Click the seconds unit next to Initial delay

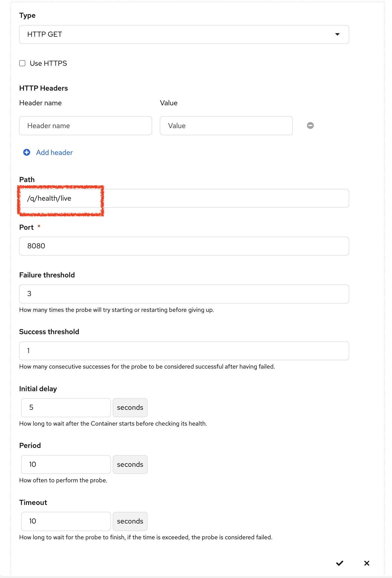(x=130, y=408)
